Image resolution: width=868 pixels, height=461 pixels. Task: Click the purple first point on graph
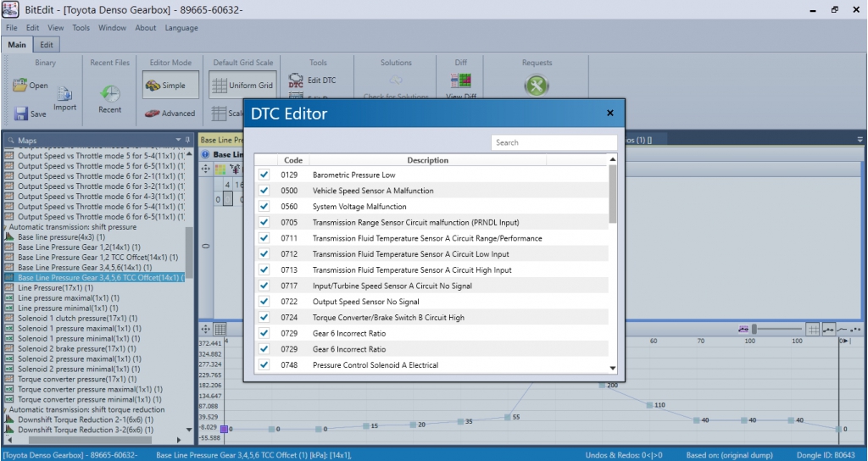point(224,429)
